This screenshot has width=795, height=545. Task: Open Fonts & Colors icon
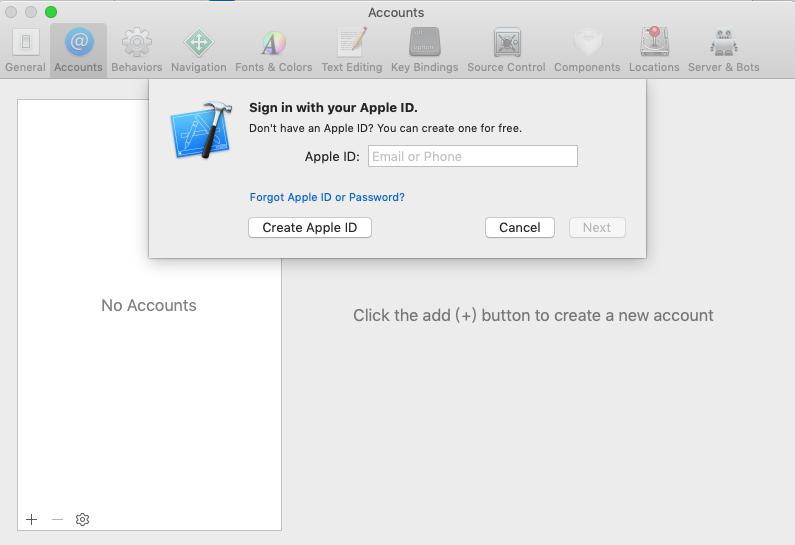pos(273,43)
